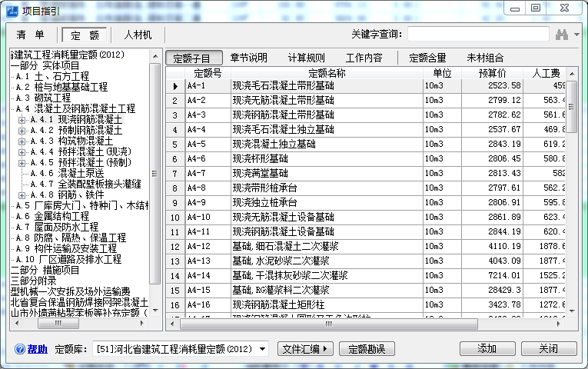The image size is (588, 369).
Task: Focus the 关键字查询 search field
Action: tap(478, 34)
